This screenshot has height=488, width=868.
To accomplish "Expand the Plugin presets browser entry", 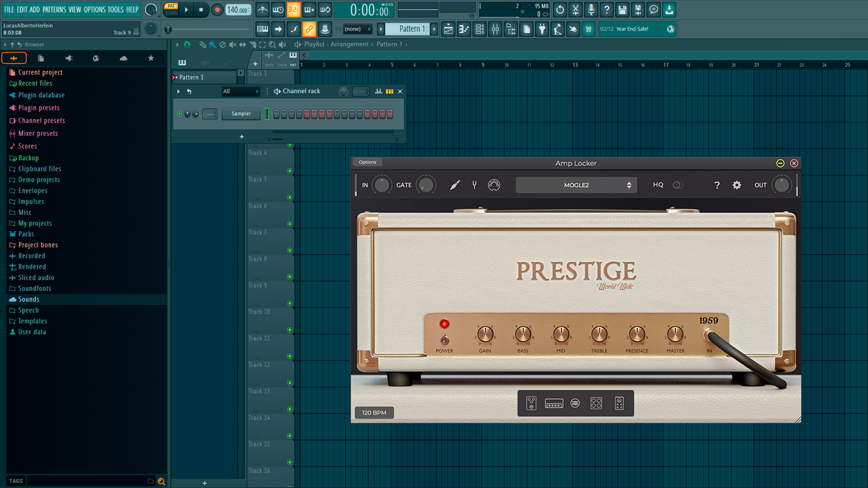I will coord(39,108).
